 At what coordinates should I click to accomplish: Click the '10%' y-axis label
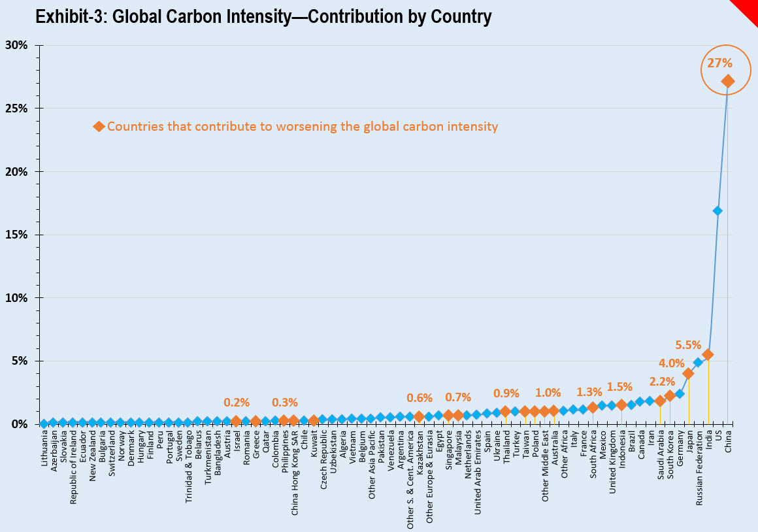click(x=16, y=298)
